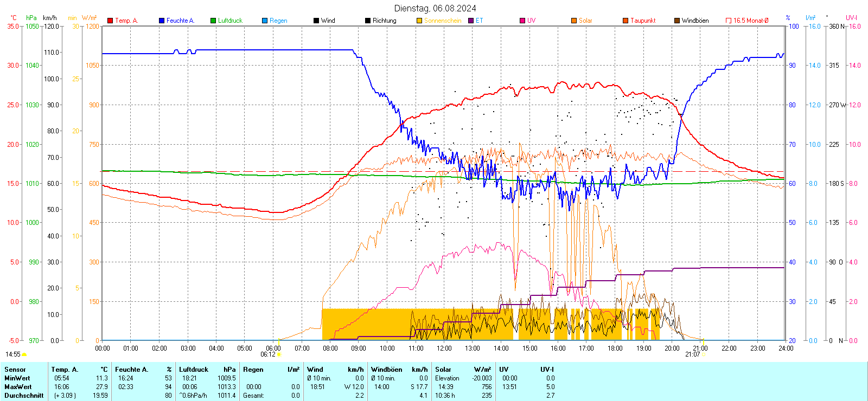Click the green Luftdruck legend square

coord(213,21)
